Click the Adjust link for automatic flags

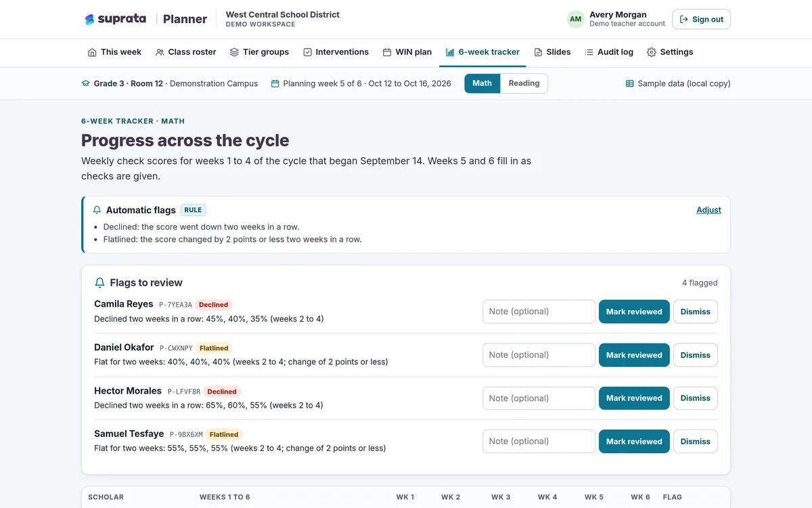click(708, 210)
